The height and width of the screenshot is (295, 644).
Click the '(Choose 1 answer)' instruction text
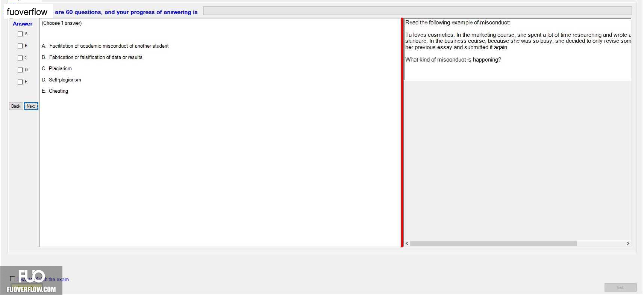(62, 23)
